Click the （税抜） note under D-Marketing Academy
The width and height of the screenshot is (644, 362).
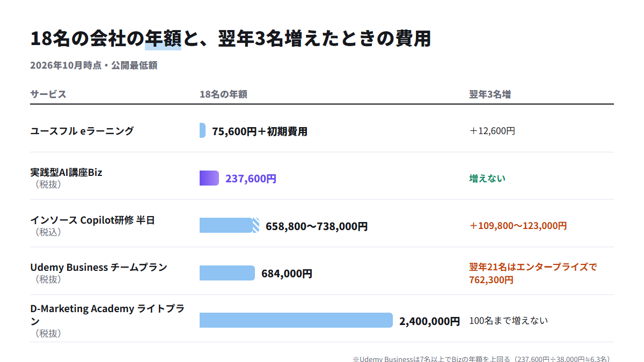click(48, 333)
